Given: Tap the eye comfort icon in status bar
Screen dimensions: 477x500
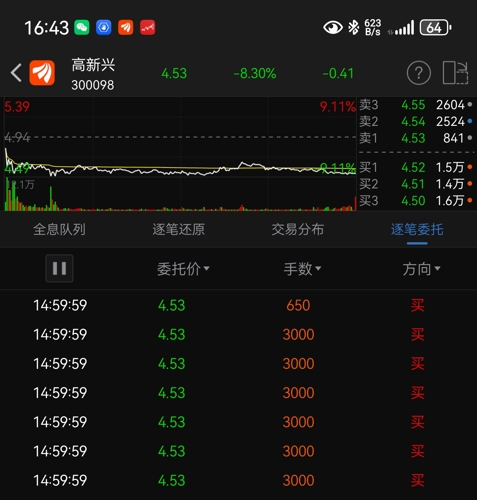Looking at the screenshot, I should tap(333, 27).
